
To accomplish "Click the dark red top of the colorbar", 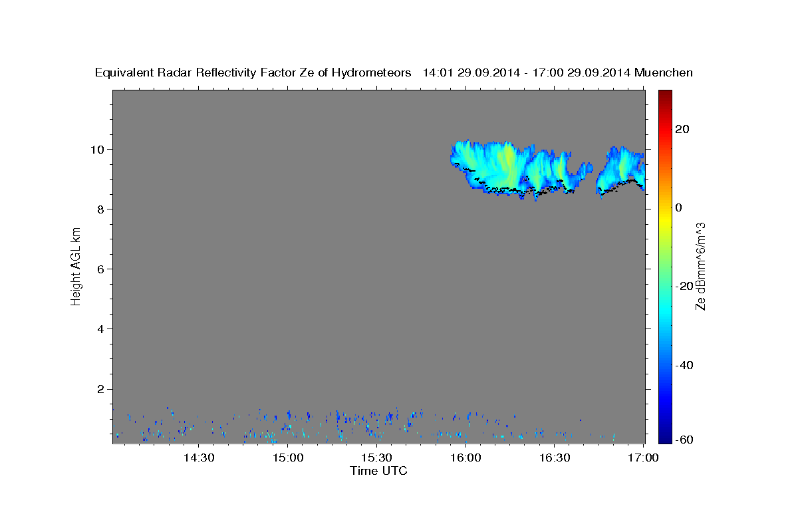I will coord(665,96).
